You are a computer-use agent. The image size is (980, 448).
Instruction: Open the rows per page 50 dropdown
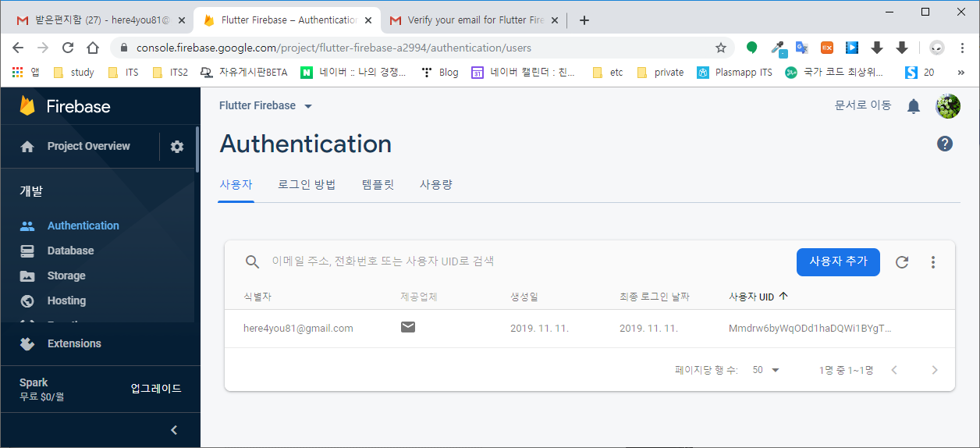coord(766,370)
